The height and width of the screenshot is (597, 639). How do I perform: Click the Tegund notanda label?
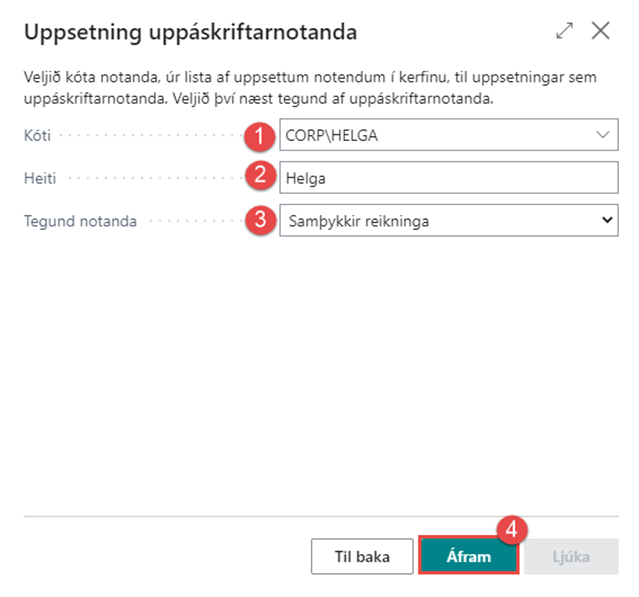point(80,220)
